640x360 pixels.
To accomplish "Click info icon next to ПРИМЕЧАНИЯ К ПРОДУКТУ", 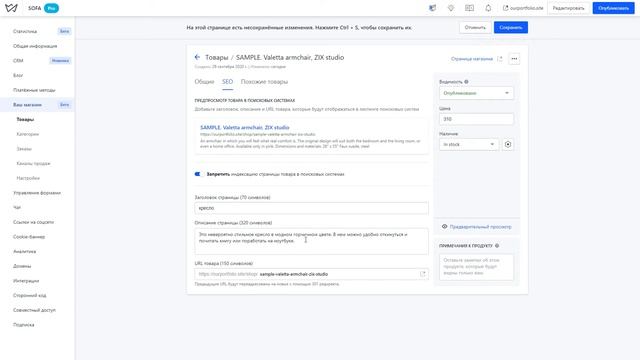I will pyautogui.click(x=497, y=246).
